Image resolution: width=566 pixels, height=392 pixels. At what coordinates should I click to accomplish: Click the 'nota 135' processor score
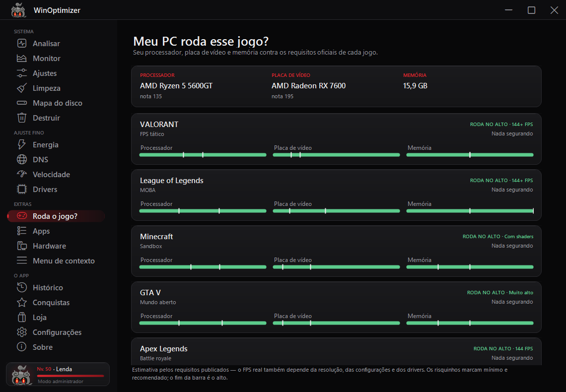click(x=151, y=96)
